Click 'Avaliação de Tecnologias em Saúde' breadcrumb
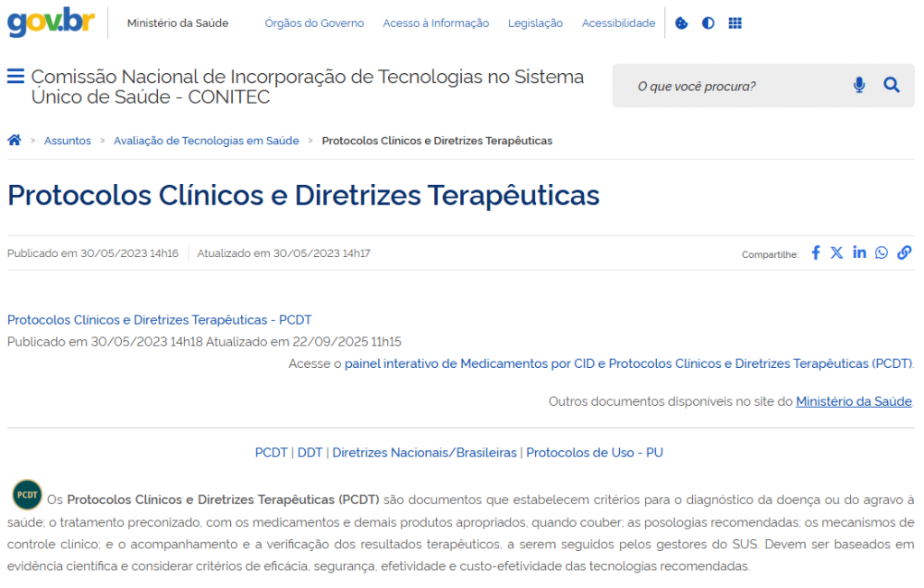This screenshot has width=924, height=588. 206,141
